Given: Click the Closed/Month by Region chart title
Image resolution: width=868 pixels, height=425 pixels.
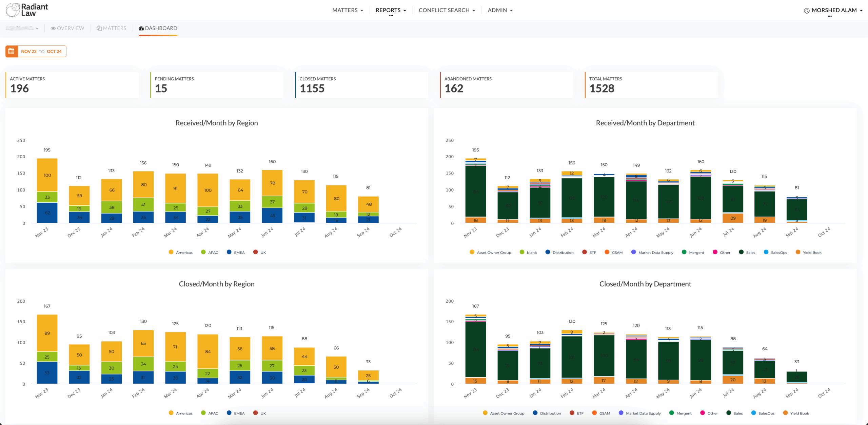Looking at the screenshot, I should tap(217, 284).
